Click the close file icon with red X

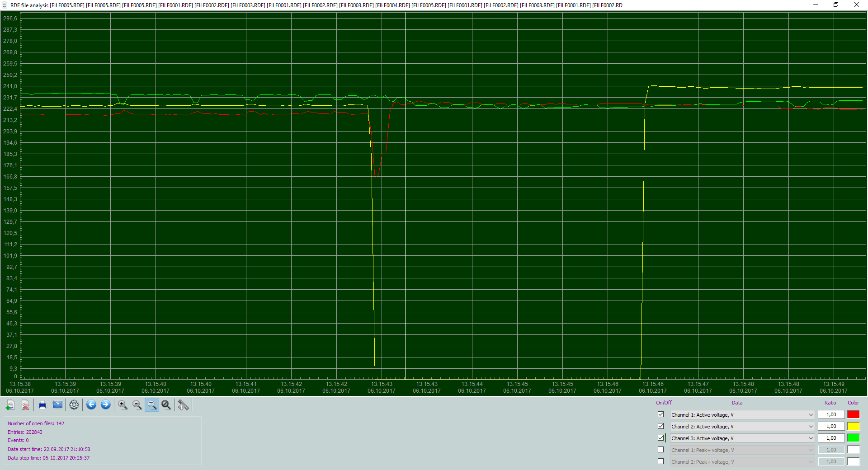pyautogui.click(x=26, y=405)
